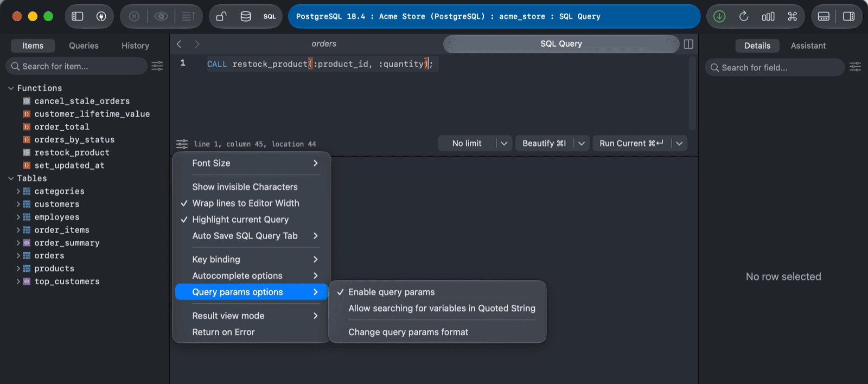Screen dimensions: 868x384
Task: Collapse the Tables tree group
Action: click(11, 178)
